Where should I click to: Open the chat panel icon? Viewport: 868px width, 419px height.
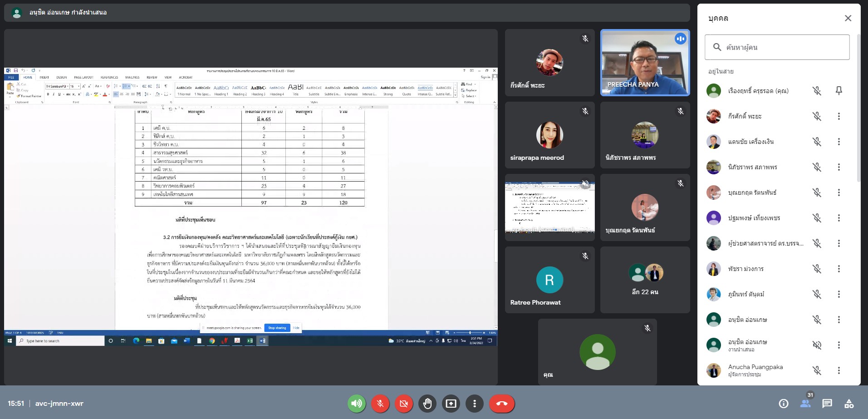827,404
